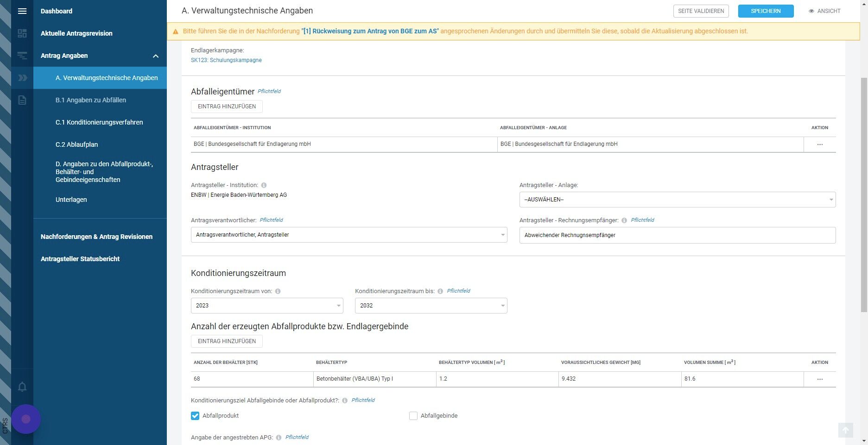Open SK123: Schulungskampagne link
Screen dimensions: 868x445
[226, 60]
